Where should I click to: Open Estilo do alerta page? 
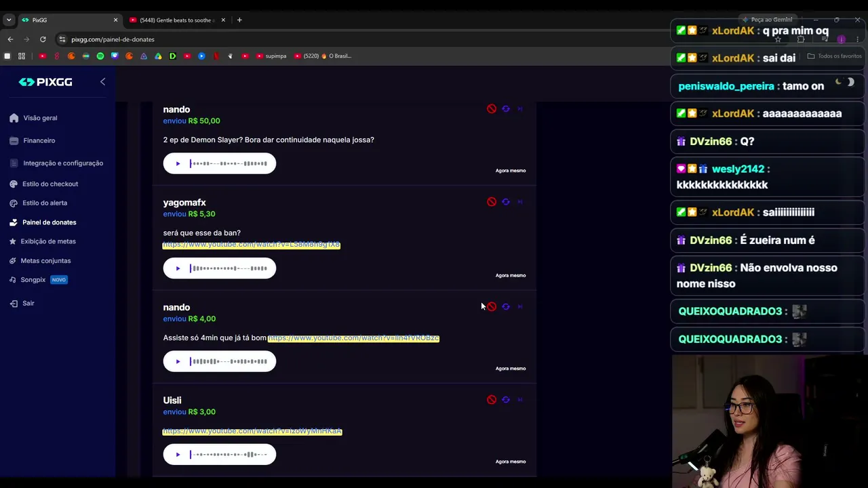click(x=39, y=203)
